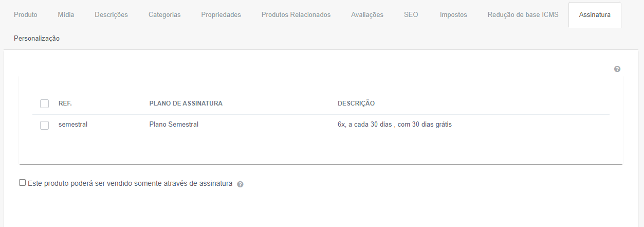Select the Propriedades tab
This screenshot has height=227, width=644.
pyautogui.click(x=221, y=15)
